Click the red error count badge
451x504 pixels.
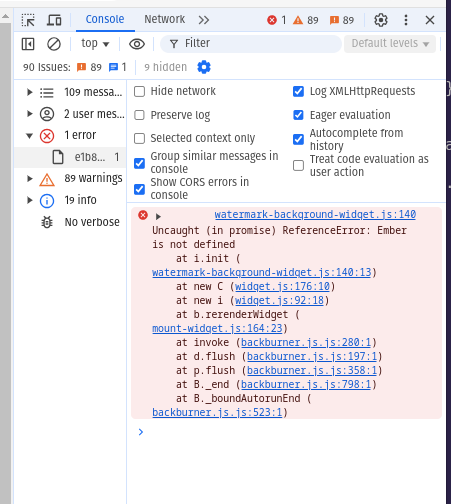277,20
